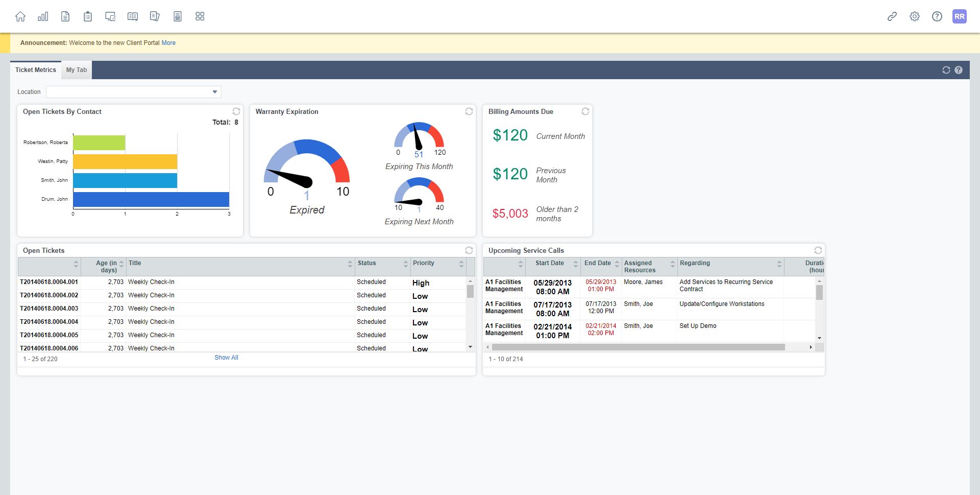The height and width of the screenshot is (495, 980).
Task: Refresh Open Tickets widget
Action: [x=469, y=250]
